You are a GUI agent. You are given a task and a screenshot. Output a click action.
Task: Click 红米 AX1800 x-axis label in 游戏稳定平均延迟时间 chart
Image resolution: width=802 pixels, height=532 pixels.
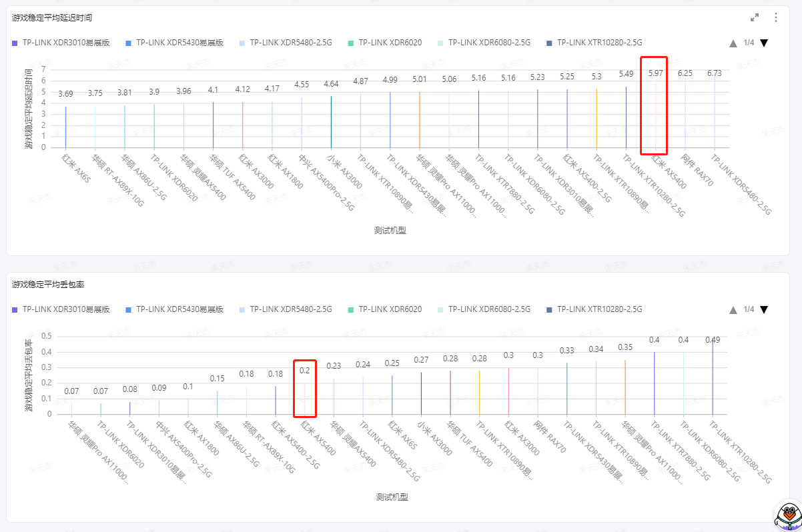coord(286,171)
